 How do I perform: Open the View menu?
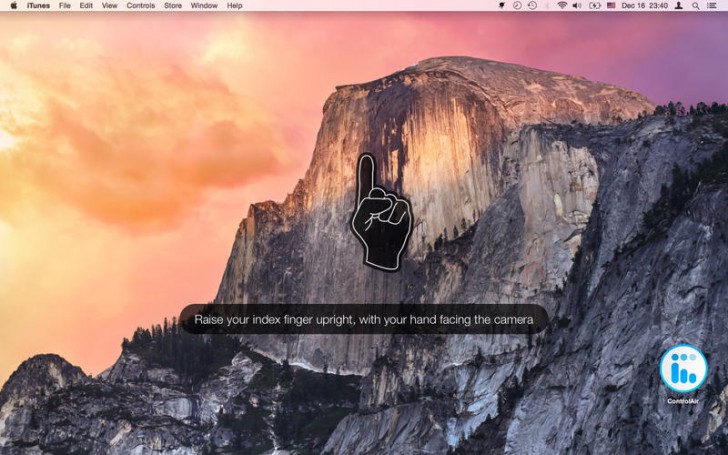pyautogui.click(x=110, y=6)
